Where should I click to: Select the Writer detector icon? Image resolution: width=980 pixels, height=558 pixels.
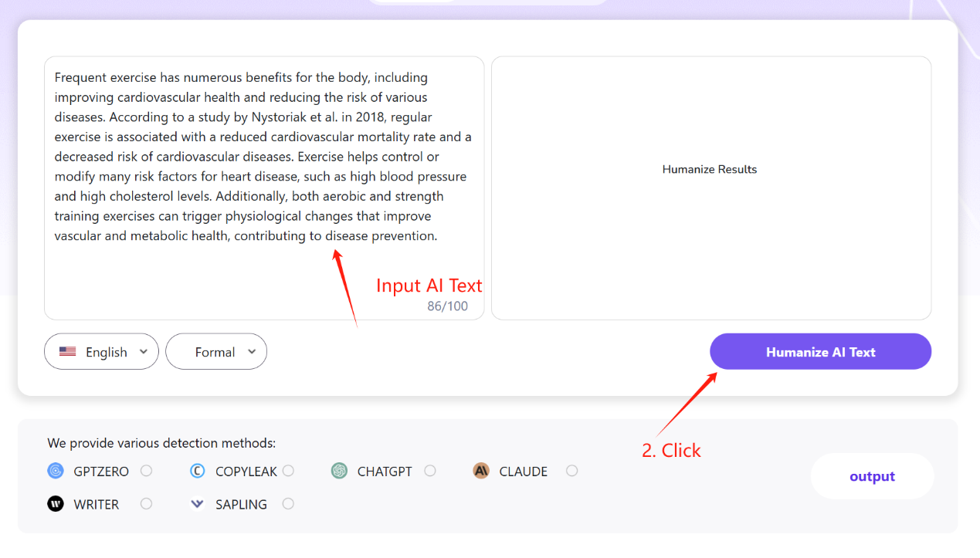(x=54, y=504)
